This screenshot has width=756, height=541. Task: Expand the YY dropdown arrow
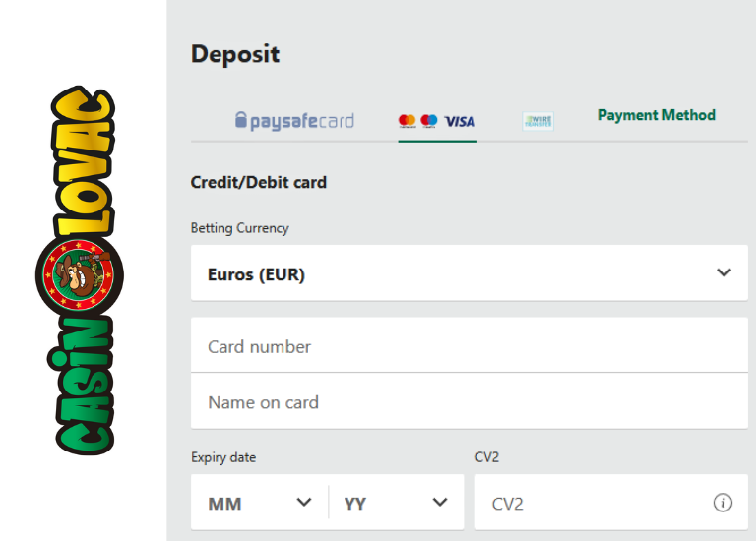(x=440, y=503)
